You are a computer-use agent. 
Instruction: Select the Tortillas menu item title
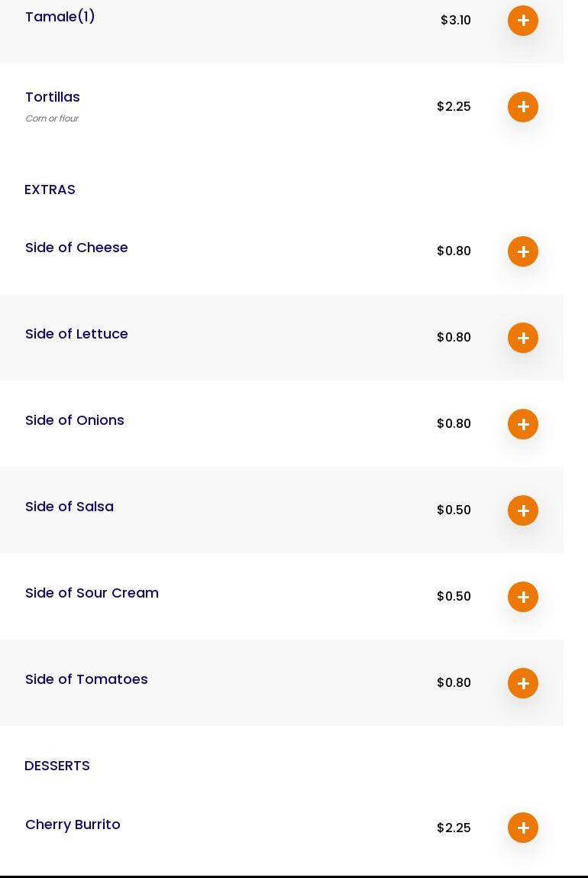53,97
